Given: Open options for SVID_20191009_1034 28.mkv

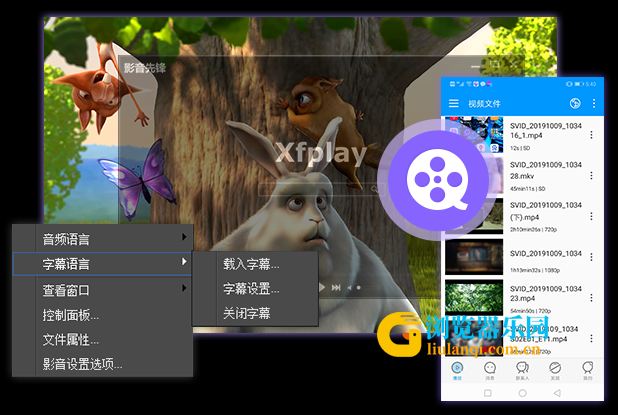Looking at the screenshot, I should (x=591, y=175).
